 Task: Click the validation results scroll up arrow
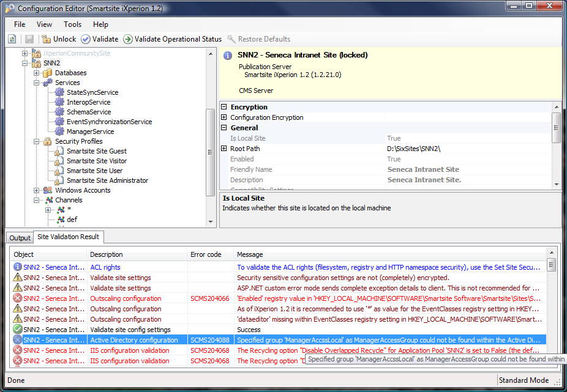(552, 253)
